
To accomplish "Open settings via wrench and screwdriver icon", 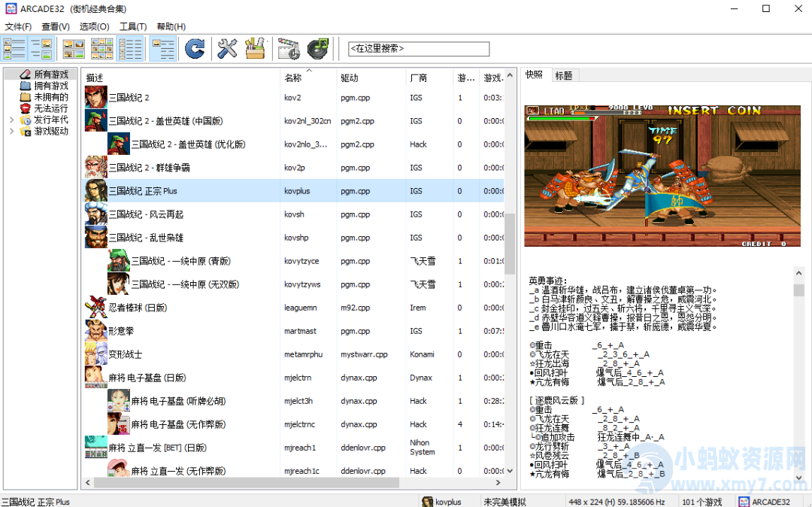I will pyautogui.click(x=227, y=49).
